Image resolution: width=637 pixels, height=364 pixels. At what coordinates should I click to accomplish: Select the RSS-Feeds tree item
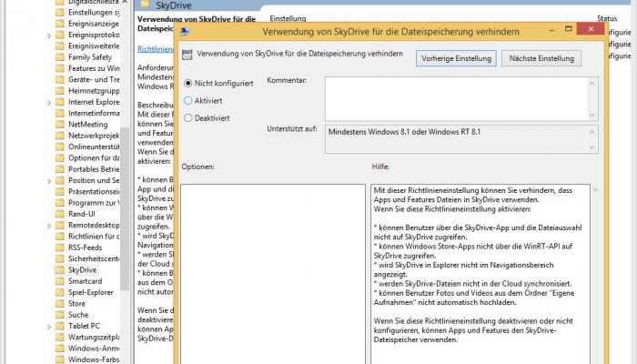(85, 248)
